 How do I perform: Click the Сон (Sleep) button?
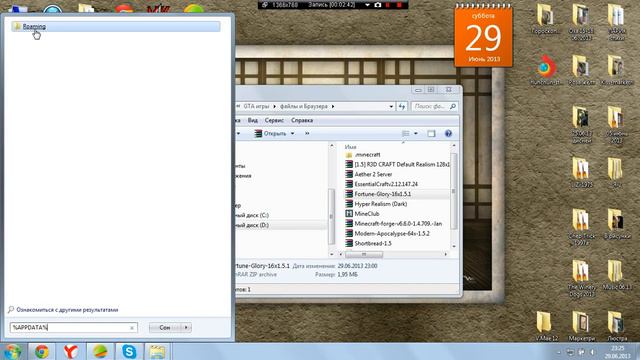tap(165, 327)
